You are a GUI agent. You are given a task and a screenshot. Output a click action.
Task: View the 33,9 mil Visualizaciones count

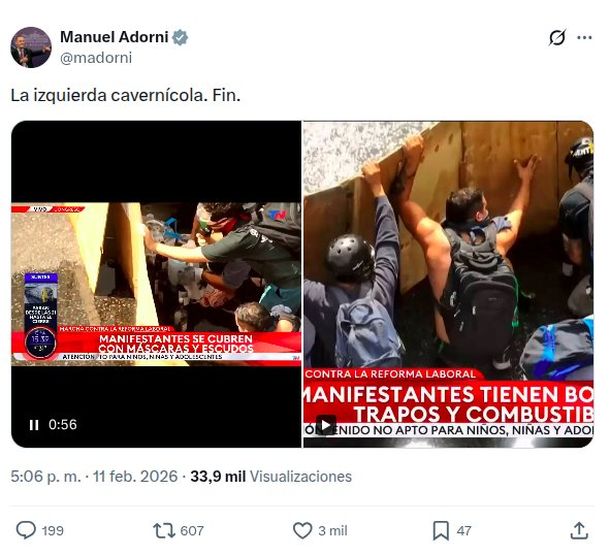pos(271,476)
